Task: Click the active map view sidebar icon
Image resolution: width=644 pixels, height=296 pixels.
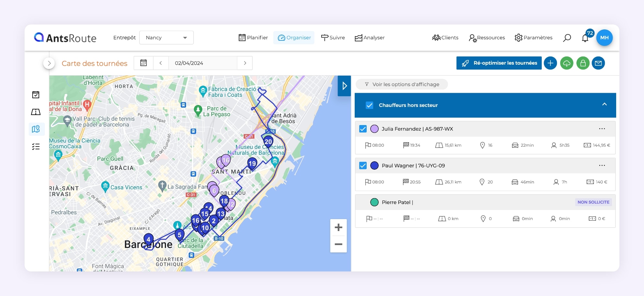Action: (36, 129)
